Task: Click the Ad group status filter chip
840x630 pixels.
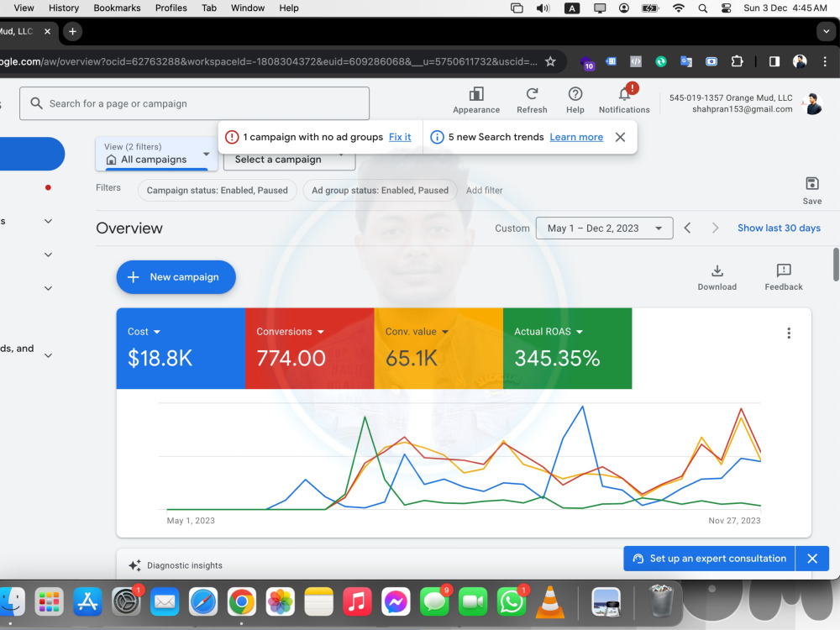Action: tap(380, 190)
